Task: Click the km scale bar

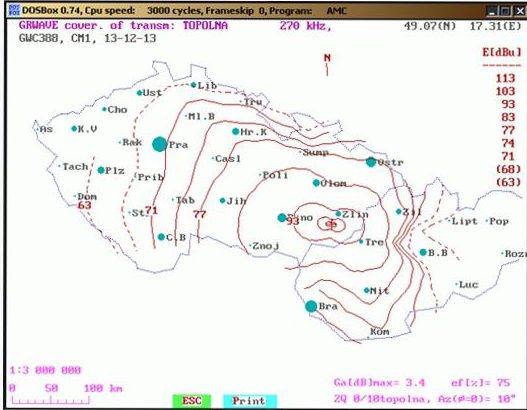Action: click(x=51, y=400)
